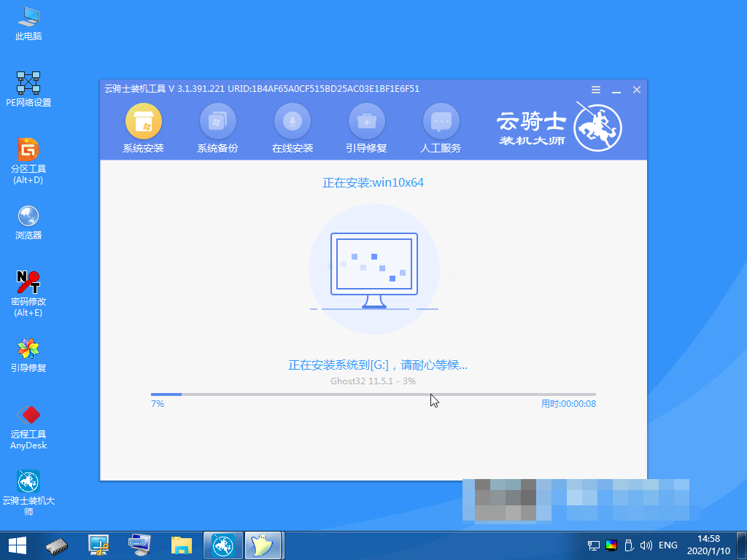Open volume speaker tray icon
The image size is (747, 560).
click(646, 545)
